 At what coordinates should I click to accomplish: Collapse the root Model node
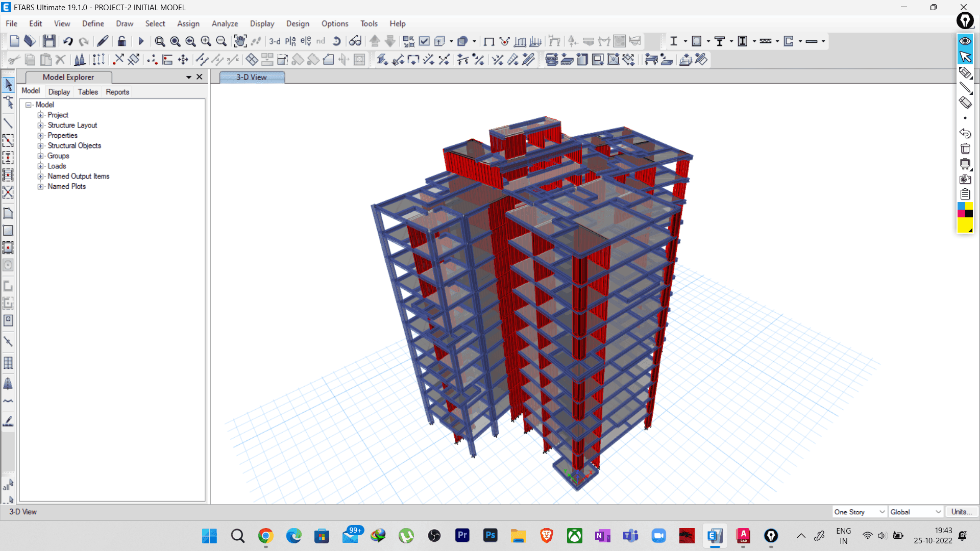(29, 105)
